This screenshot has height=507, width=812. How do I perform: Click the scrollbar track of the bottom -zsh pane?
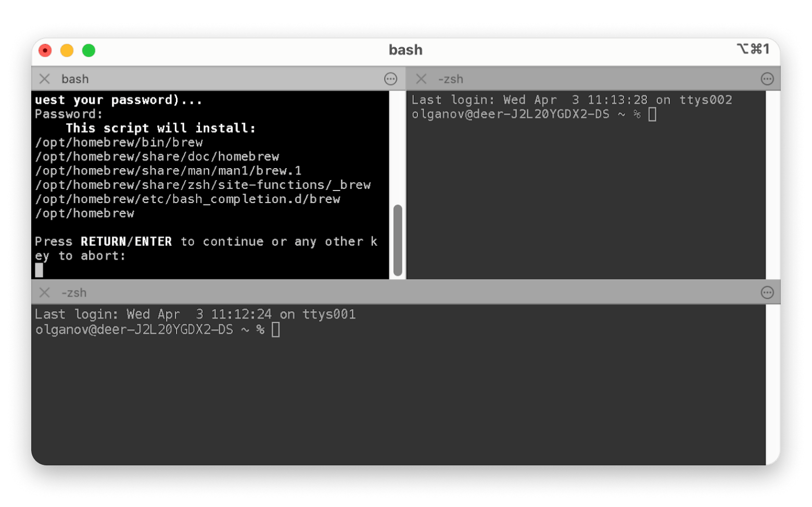pyautogui.click(x=773, y=385)
